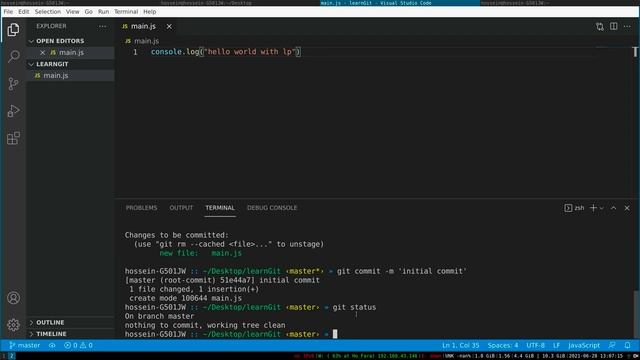
Task: Click the editor vertical scrollbar thumb
Action: tap(635, 52)
